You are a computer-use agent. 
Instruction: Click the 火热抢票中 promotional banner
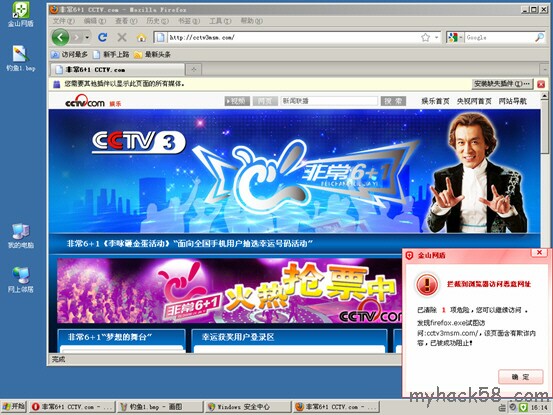pyautogui.click(x=229, y=291)
